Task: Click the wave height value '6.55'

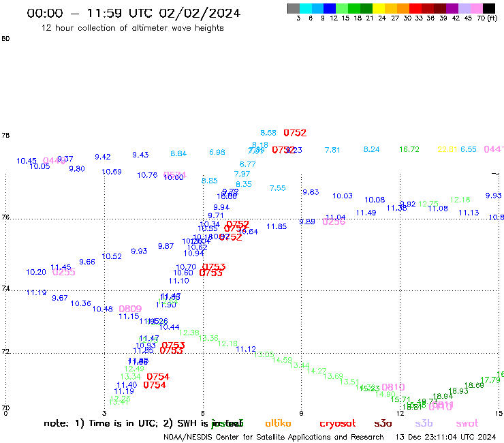Action: [469, 149]
